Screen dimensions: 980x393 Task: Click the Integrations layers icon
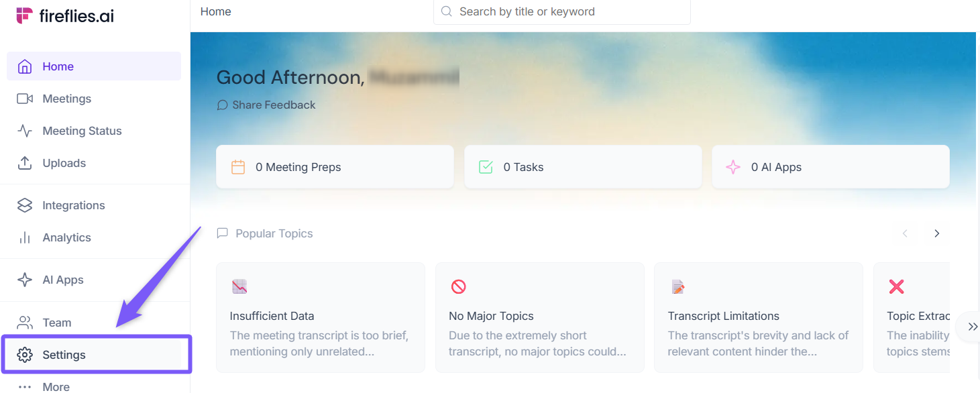click(x=25, y=205)
